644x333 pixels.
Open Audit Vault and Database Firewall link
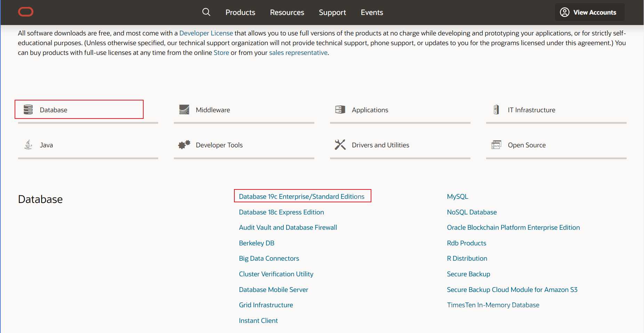pyautogui.click(x=288, y=227)
